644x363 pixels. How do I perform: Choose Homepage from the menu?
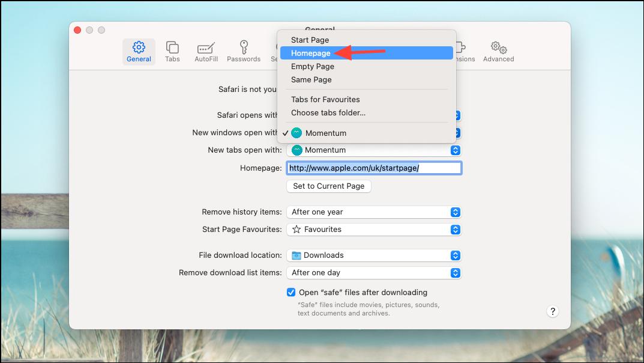coord(310,53)
